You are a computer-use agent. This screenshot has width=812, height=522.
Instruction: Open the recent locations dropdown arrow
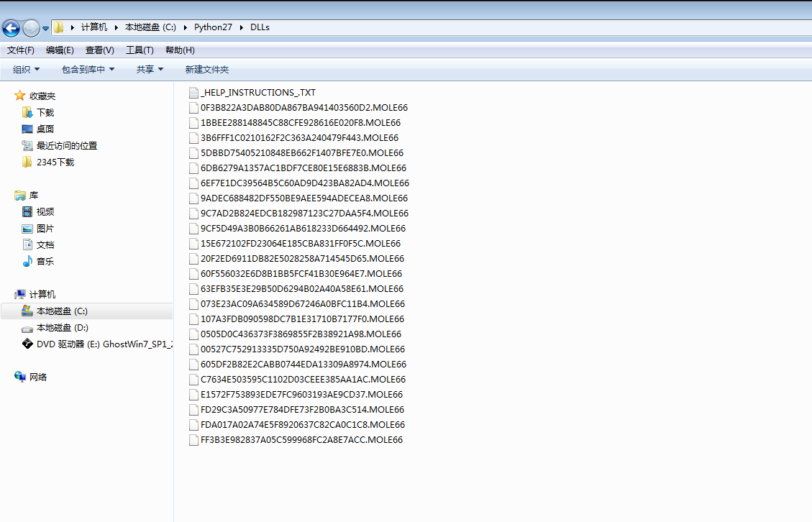pos(46,29)
